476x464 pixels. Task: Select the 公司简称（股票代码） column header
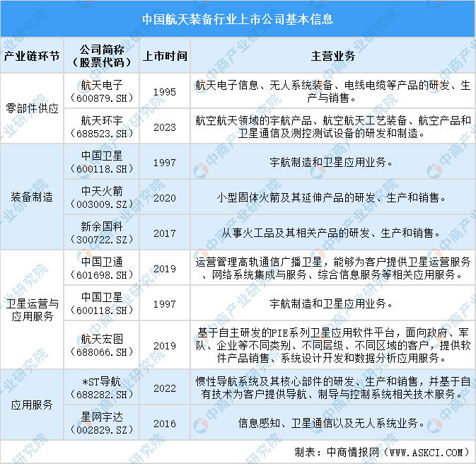tap(102, 56)
